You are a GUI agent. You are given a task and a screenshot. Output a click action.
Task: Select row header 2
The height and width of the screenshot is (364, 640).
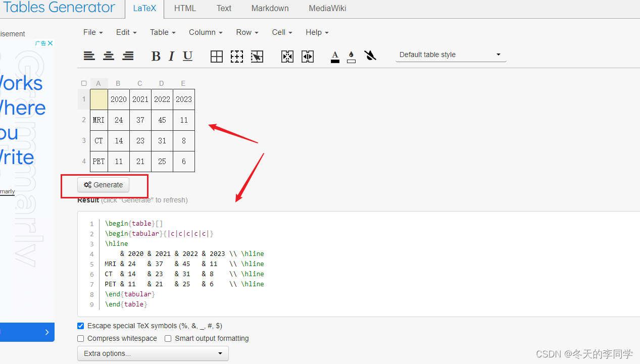(x=84, y=120)
